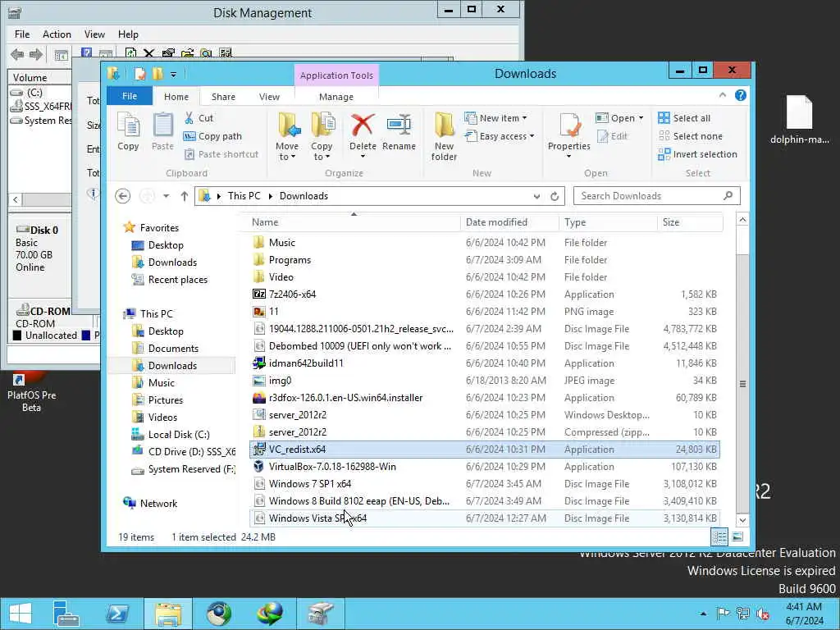Show hidden tray icons arrow

(x=703, y=614)
